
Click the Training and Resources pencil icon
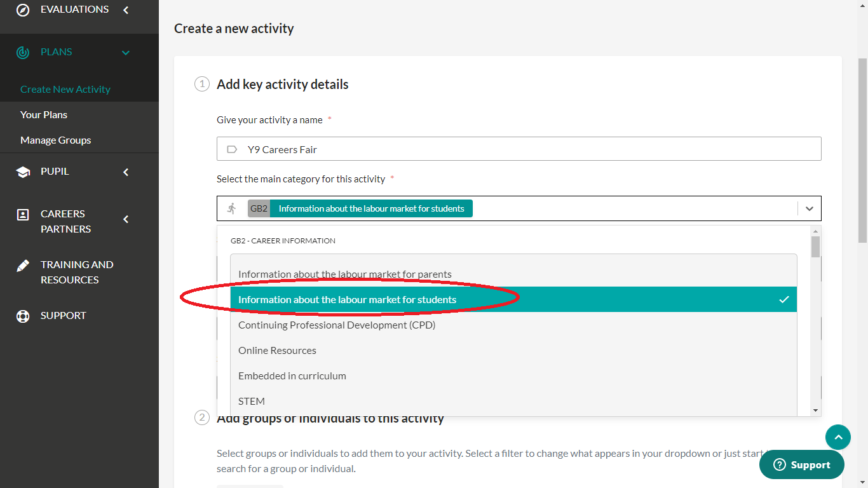[x=23, y=266]
